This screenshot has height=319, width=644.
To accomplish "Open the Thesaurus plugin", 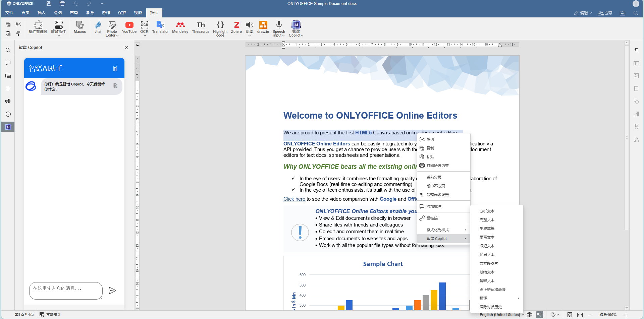I will (201, 27).
